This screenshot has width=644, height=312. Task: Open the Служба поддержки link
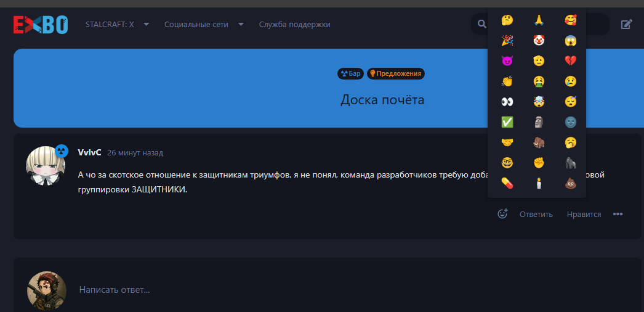point(294,24)
